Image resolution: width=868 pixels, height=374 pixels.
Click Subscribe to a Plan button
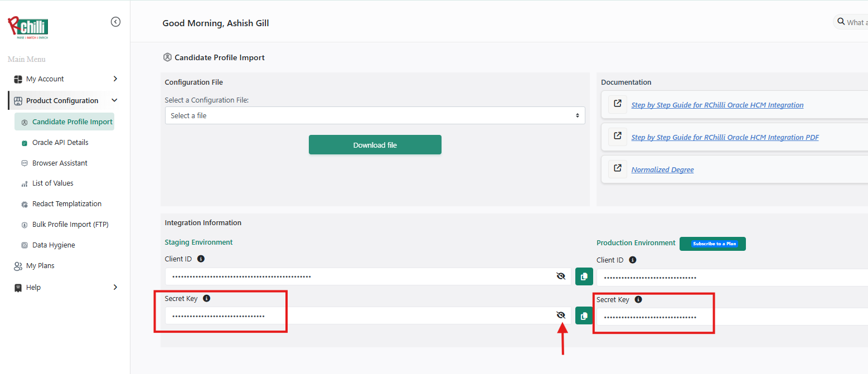tap(712, 244)
